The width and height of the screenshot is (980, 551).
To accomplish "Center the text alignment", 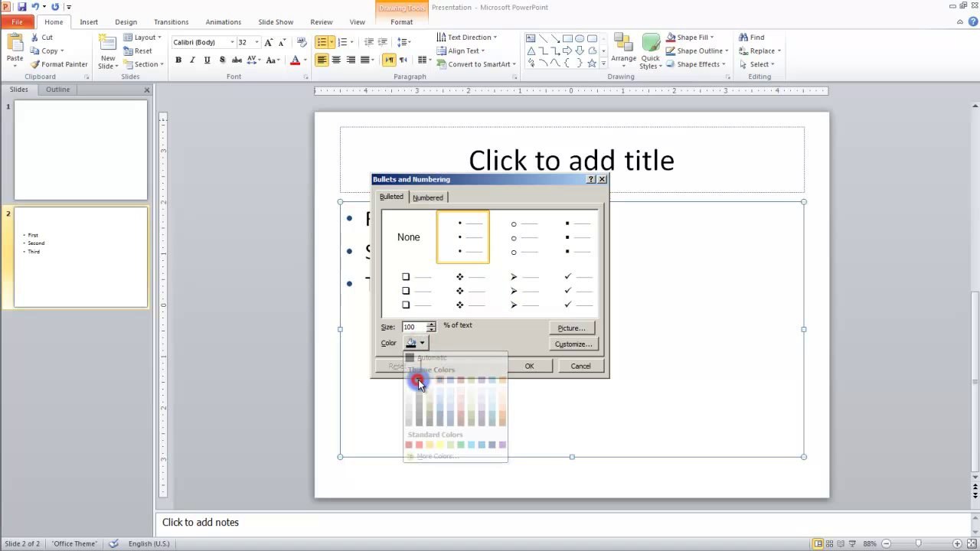I will click(x=336, y=60).
